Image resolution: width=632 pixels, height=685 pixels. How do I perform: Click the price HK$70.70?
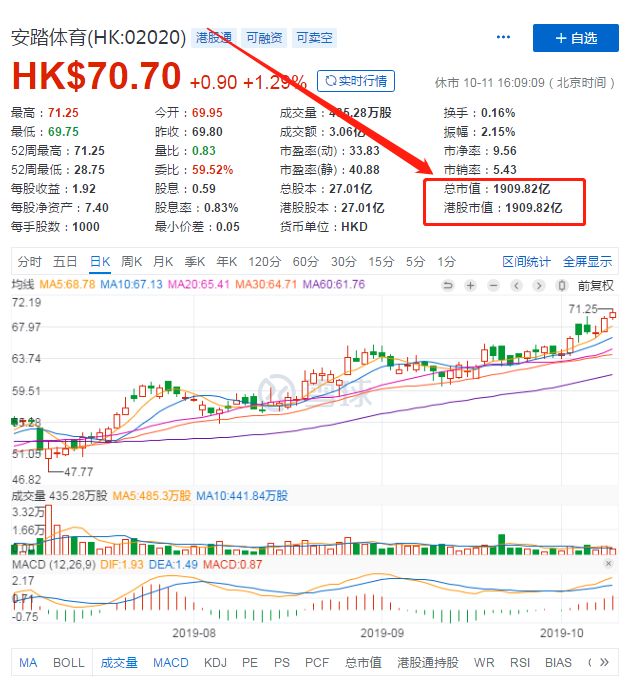pos(96,76)
